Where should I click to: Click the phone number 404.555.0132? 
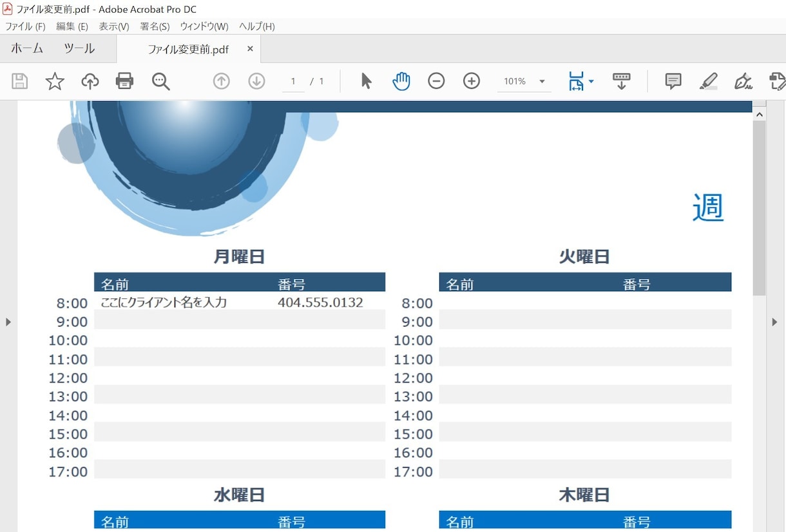click(x=320, y=302)
